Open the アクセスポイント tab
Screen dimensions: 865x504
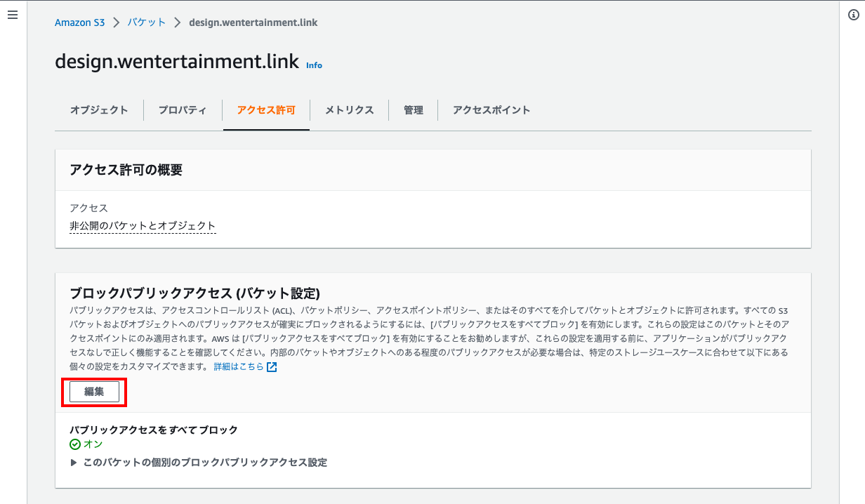click(x=491, y=110)
